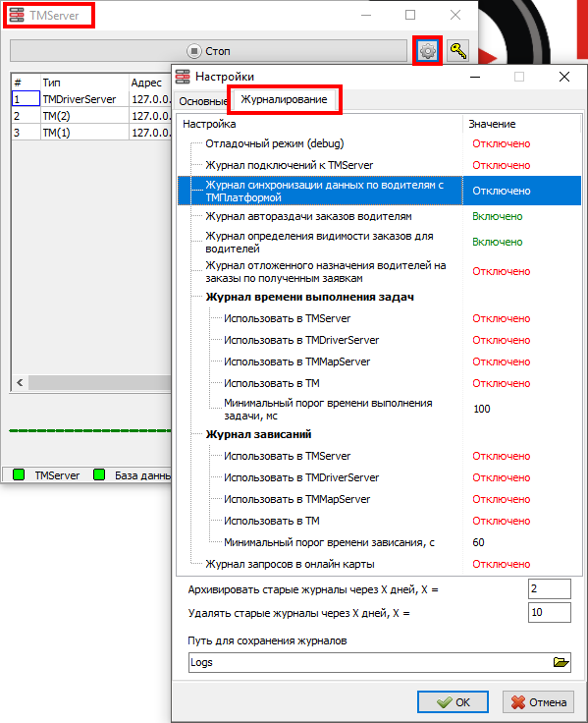Select Минимальный порог времени зависания row

[x=329, y=542]
